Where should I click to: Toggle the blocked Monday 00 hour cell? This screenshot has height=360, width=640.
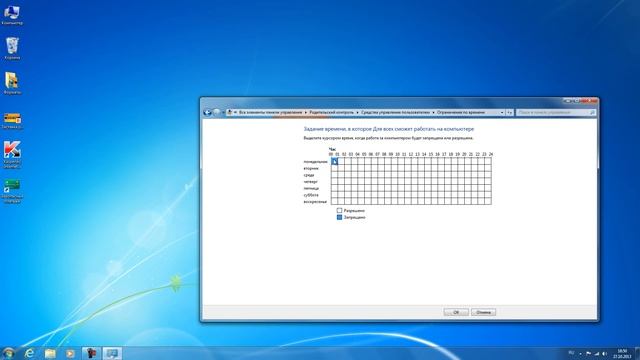point(334,161)
